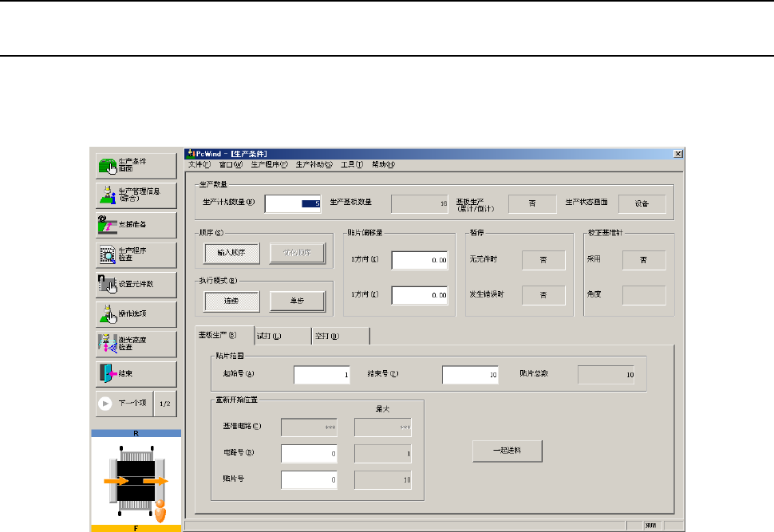
Task: Open the 窗口(W) menu
Action: click(x=231, y=164)
